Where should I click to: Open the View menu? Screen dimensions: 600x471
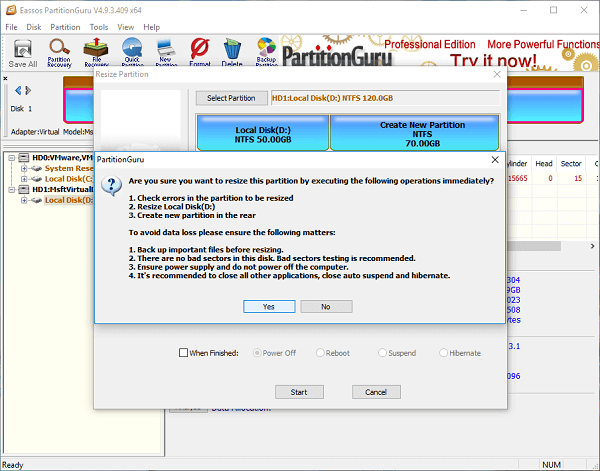(x=126, y=27)
